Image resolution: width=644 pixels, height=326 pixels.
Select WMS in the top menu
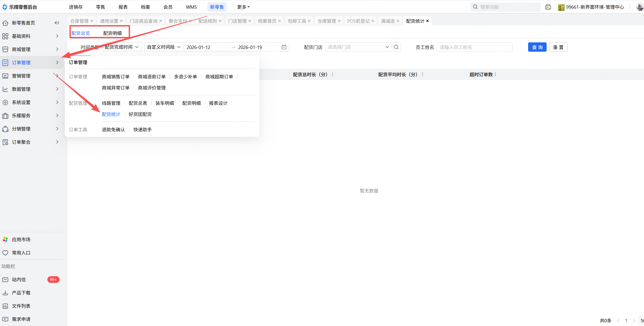(x=191, y=7)
